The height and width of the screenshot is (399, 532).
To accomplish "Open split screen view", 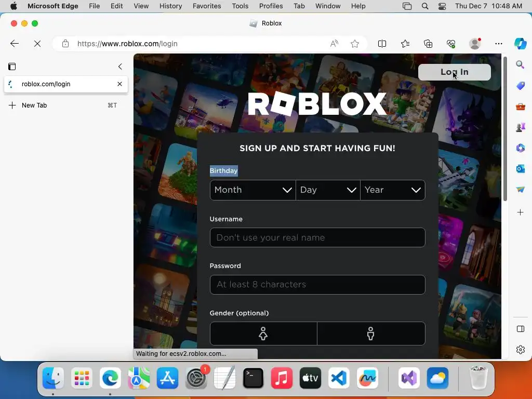I will point(382,44).
